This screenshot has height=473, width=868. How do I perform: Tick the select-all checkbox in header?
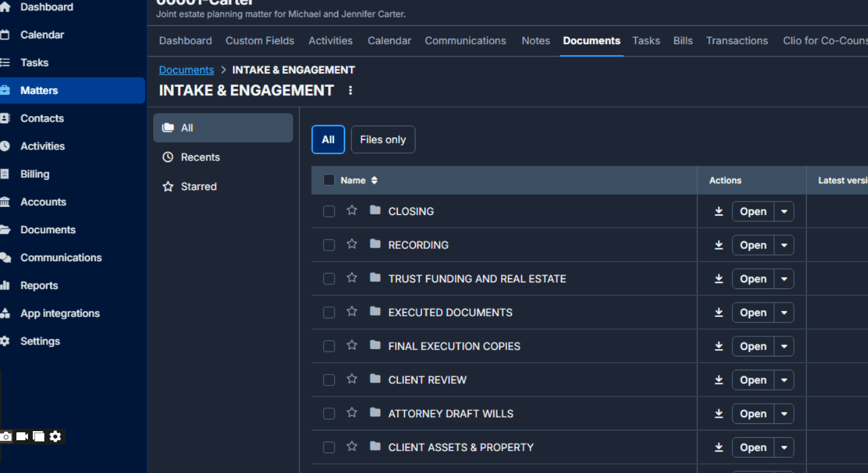[x=329, y=180]
